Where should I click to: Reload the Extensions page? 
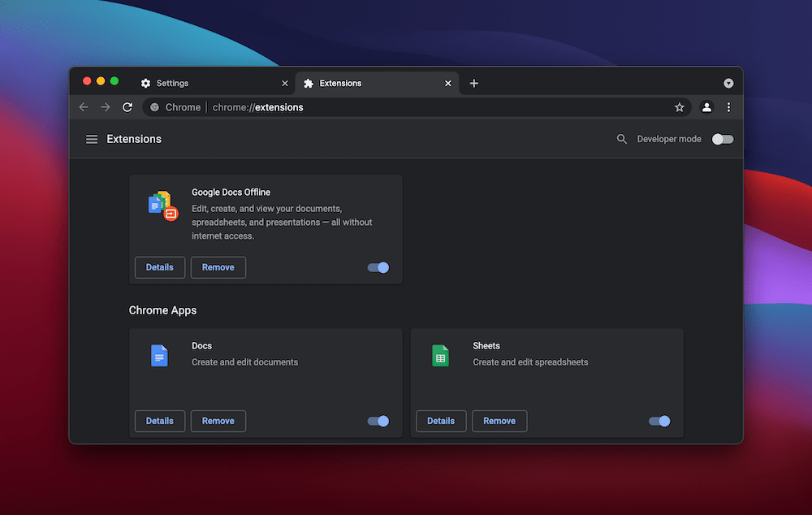[127, 106]
